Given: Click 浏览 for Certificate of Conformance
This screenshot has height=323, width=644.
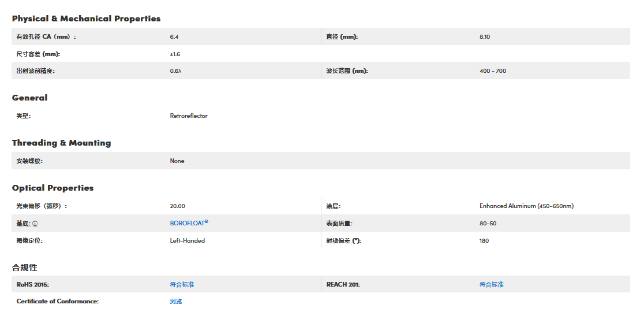Looking at the screenshot, I should pyautogui.click(x=176, y=302).
